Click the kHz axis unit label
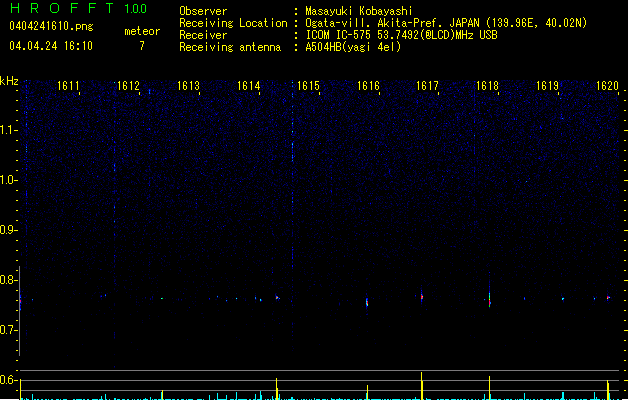Screen dimensions: 629x400 [9, 81]
